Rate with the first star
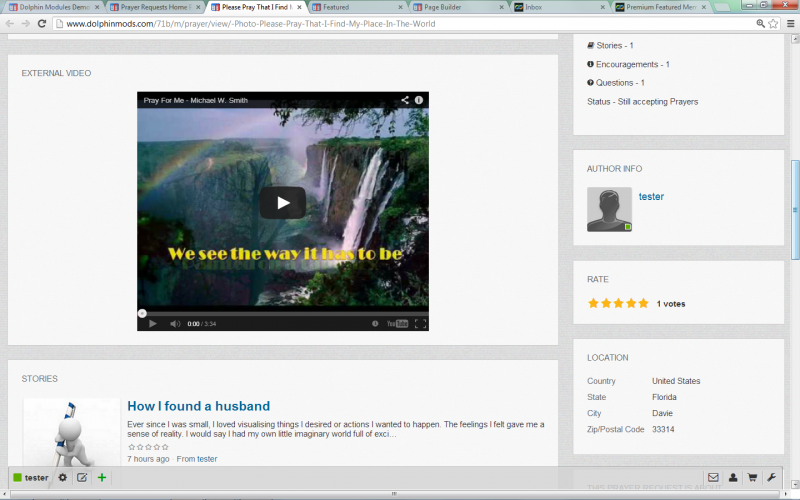 593,304
